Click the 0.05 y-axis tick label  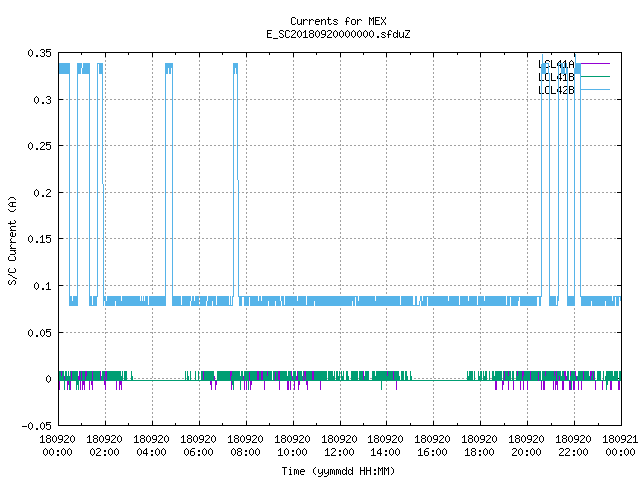(x=40, y=333)
